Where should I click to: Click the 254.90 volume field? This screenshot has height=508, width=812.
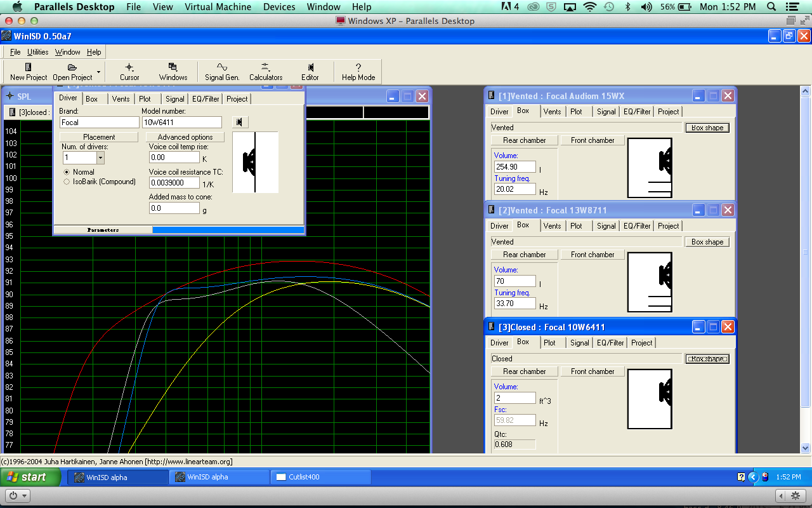click(515, 167)
